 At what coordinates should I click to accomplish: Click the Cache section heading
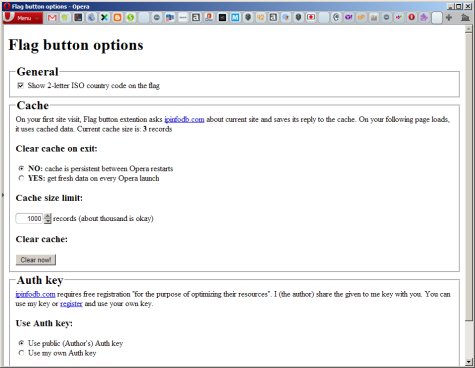click(33, 105)
